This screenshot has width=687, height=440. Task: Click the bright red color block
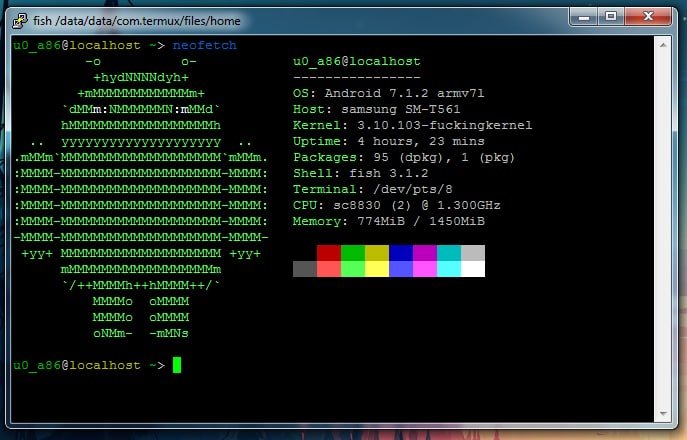(x=329, y=269)
